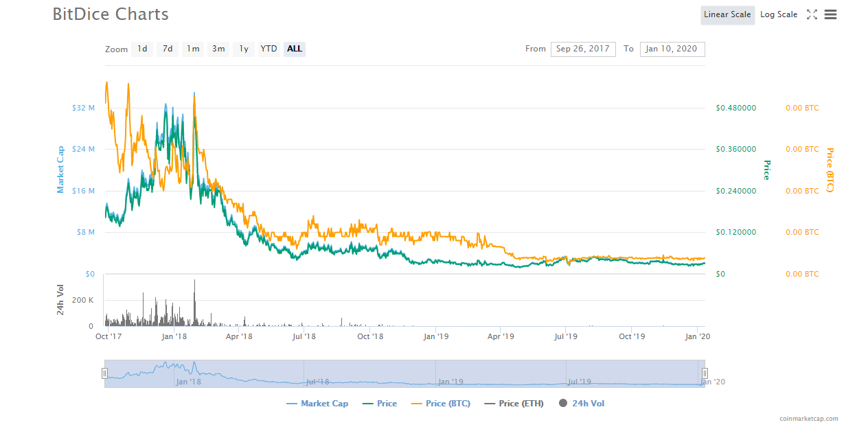
Task: Toggle Price (BTC) series in legend
Action: (x=441, y=404)
